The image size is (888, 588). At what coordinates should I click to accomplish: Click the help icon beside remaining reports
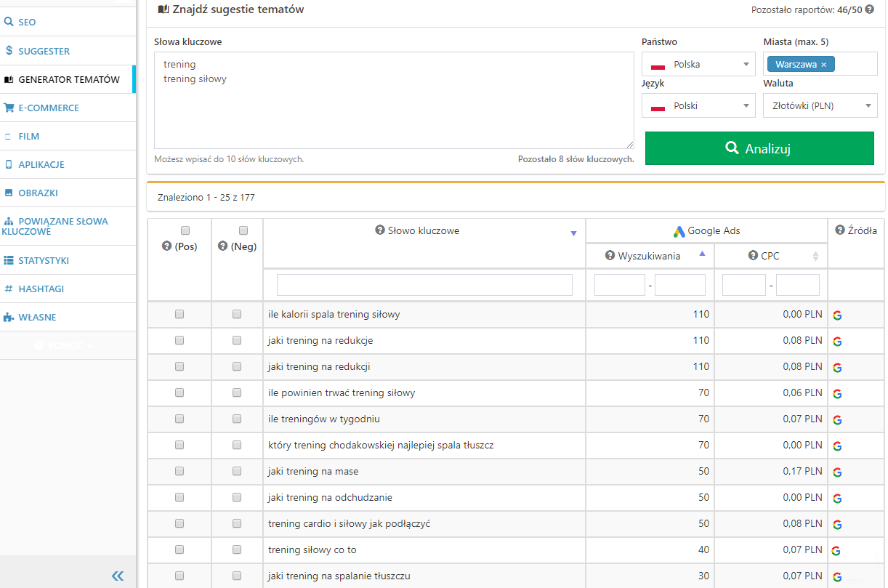click(x=869, y=10)
